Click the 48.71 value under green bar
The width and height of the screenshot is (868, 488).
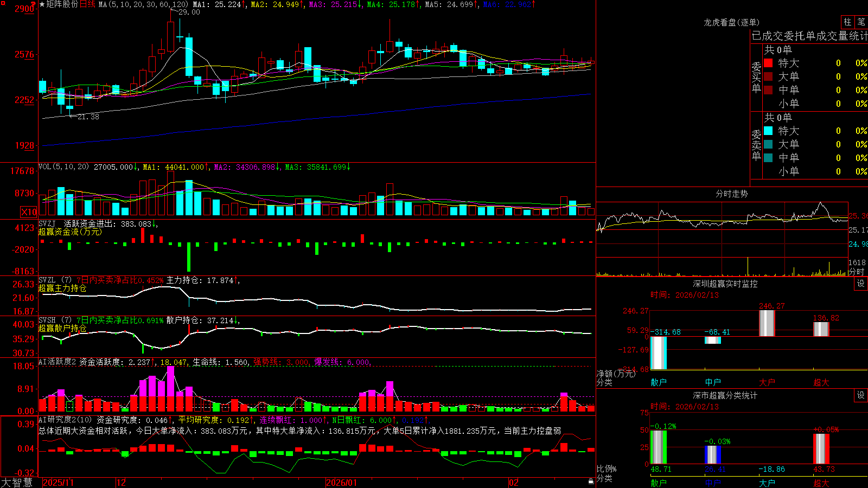(661, 469)
